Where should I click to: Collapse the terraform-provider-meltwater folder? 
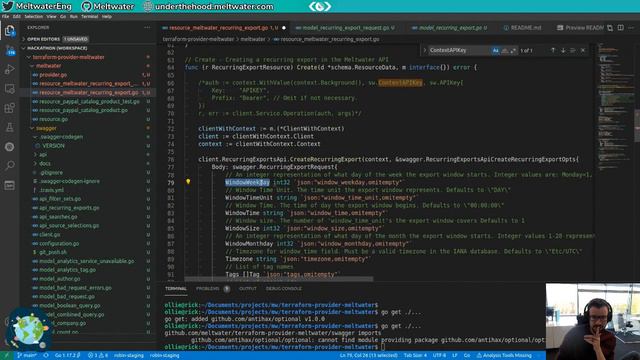(x=69, y=57)
